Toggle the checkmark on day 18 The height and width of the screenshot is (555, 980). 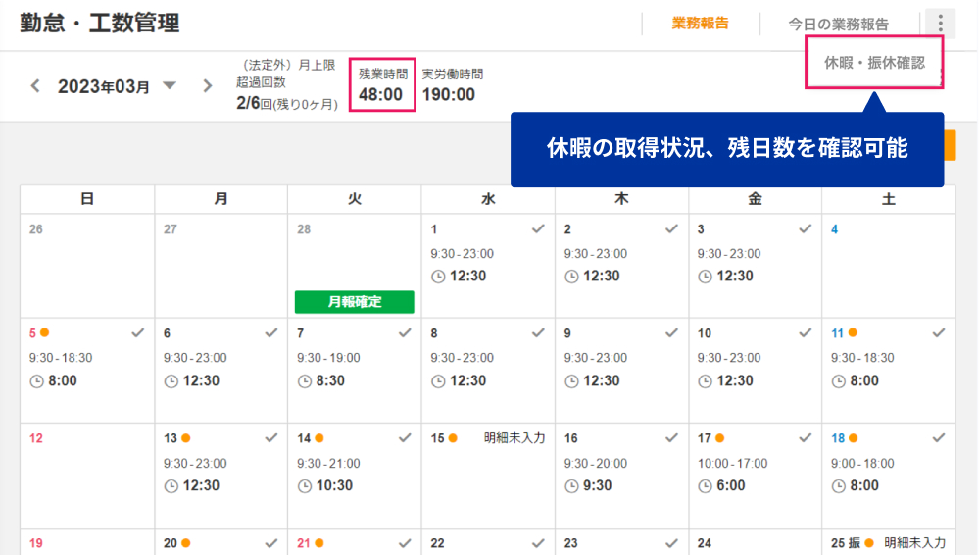pos(939,438)
